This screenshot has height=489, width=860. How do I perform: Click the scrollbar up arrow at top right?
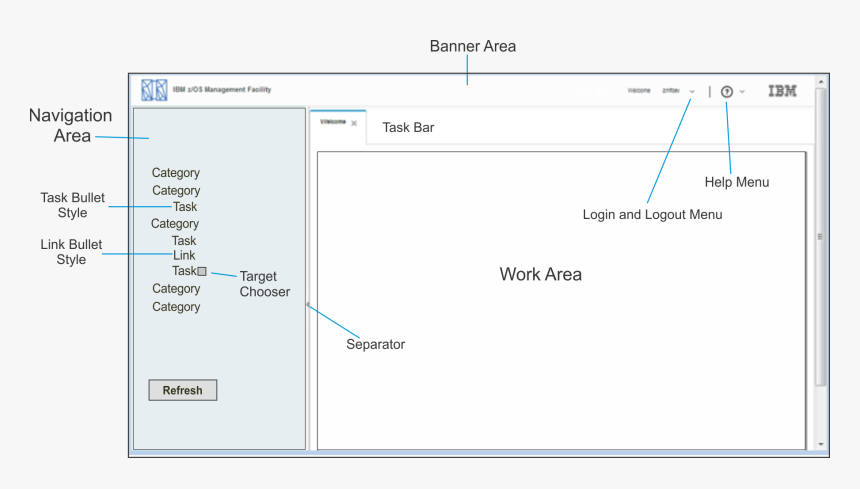(821, 81)
